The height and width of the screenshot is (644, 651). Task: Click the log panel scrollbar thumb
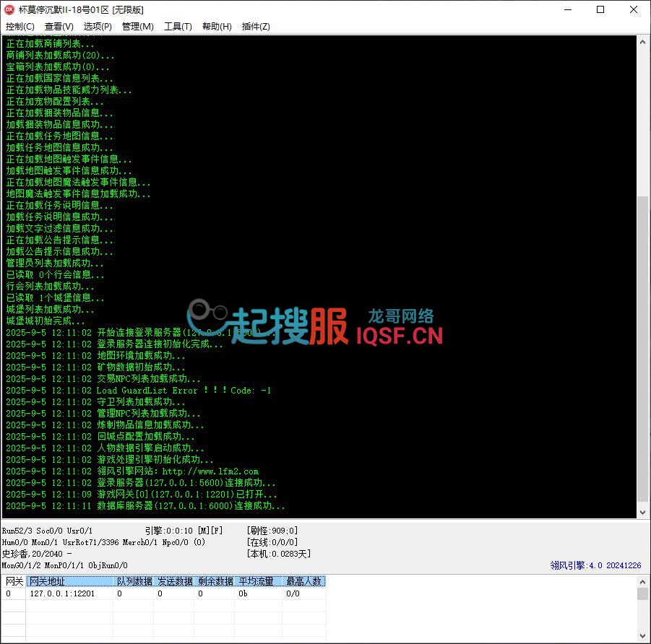coord(642,347)
